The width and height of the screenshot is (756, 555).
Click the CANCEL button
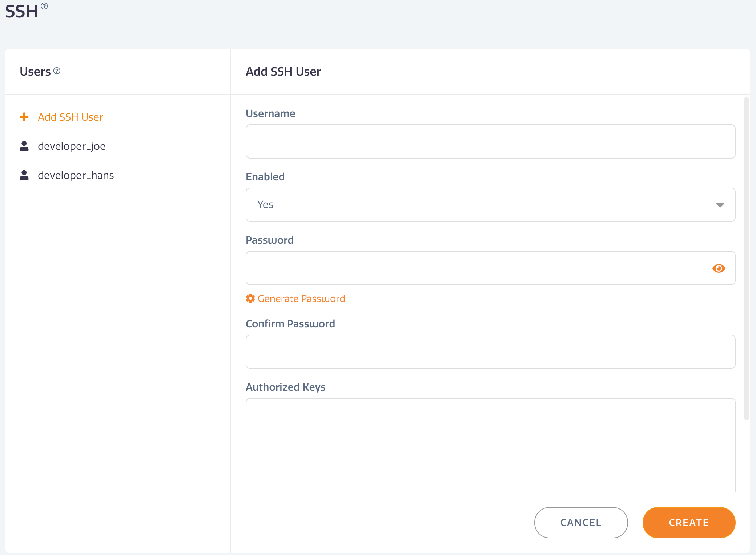[x=580, y=523]
